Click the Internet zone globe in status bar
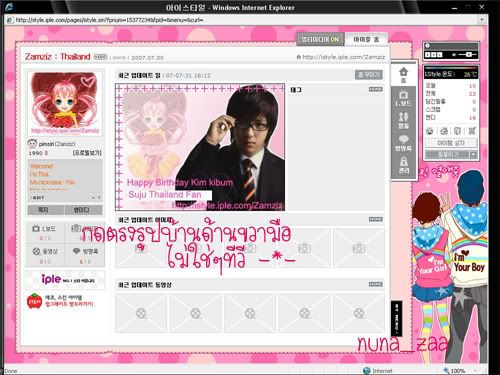This screenshot has height=375, width=500. pyautogui.click(x=367, y=371)
